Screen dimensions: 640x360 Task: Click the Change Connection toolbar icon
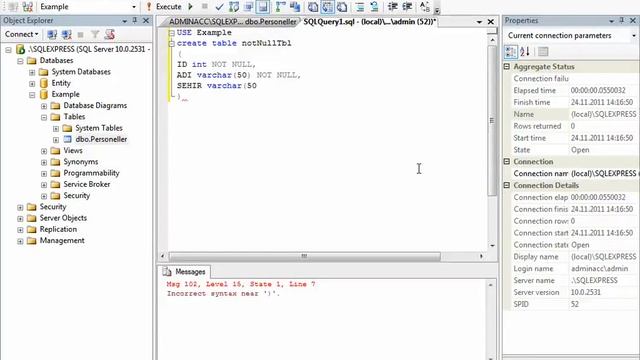27,7
